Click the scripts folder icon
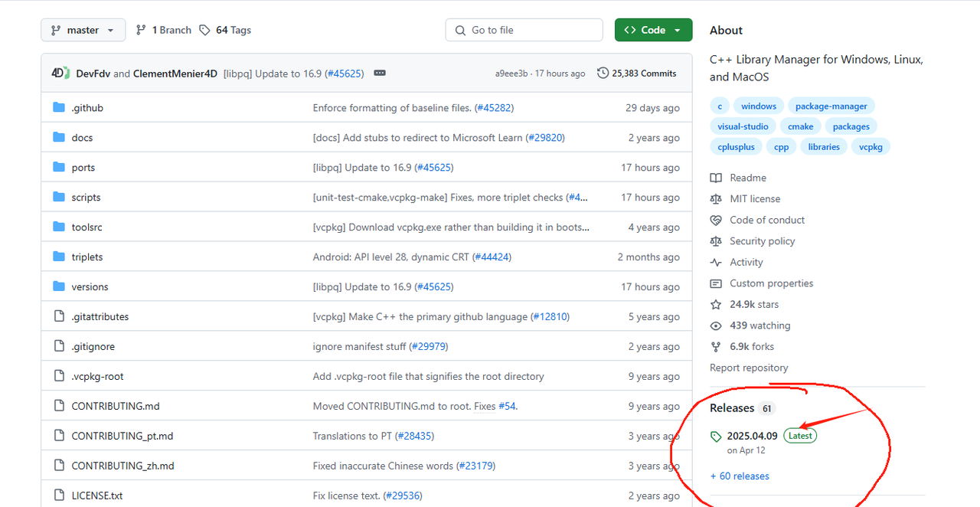Image resolution: width=980 pixels, height=507 pixels. pos(59,198)
